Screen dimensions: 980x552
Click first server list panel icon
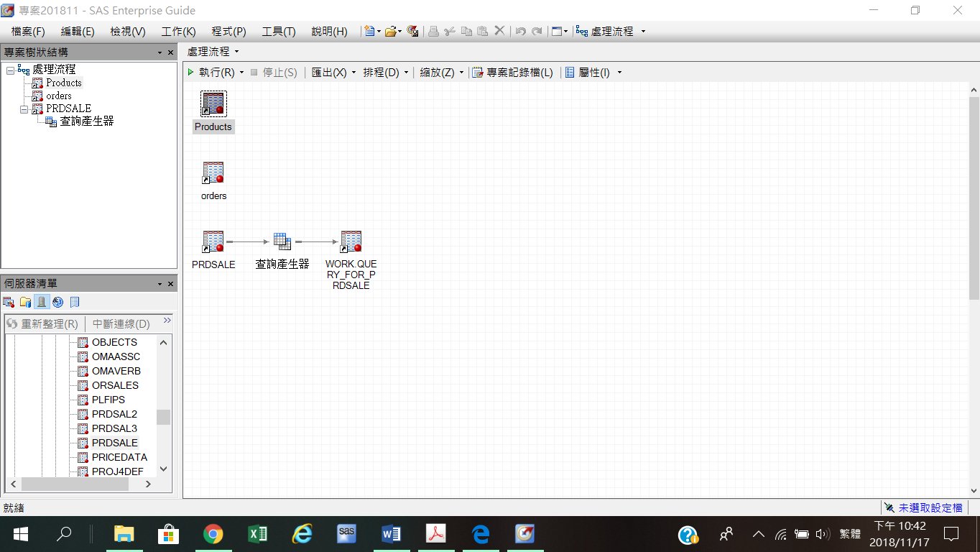(x=9, y=302)
